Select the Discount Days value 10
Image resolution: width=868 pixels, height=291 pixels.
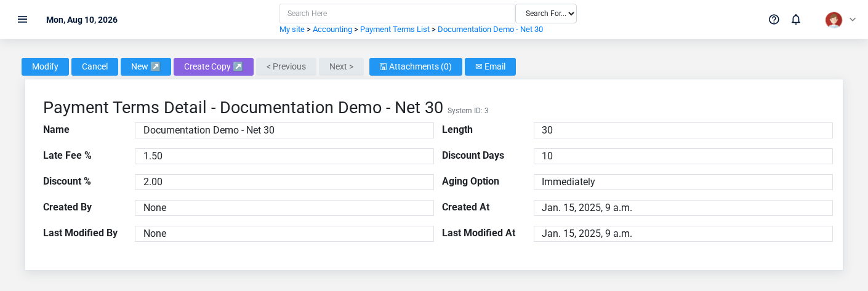click(x=683, y=156)
